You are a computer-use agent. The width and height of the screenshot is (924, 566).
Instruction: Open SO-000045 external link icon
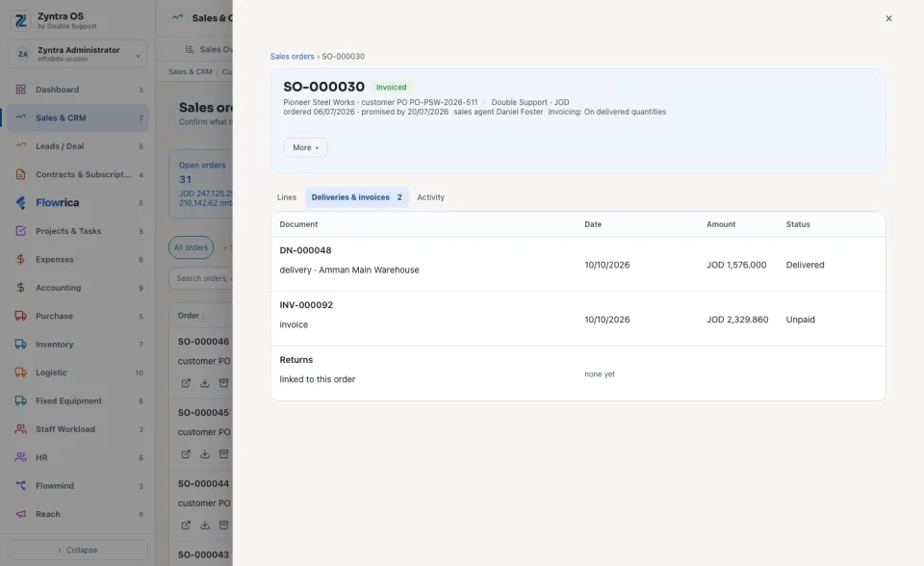[186, 454]
